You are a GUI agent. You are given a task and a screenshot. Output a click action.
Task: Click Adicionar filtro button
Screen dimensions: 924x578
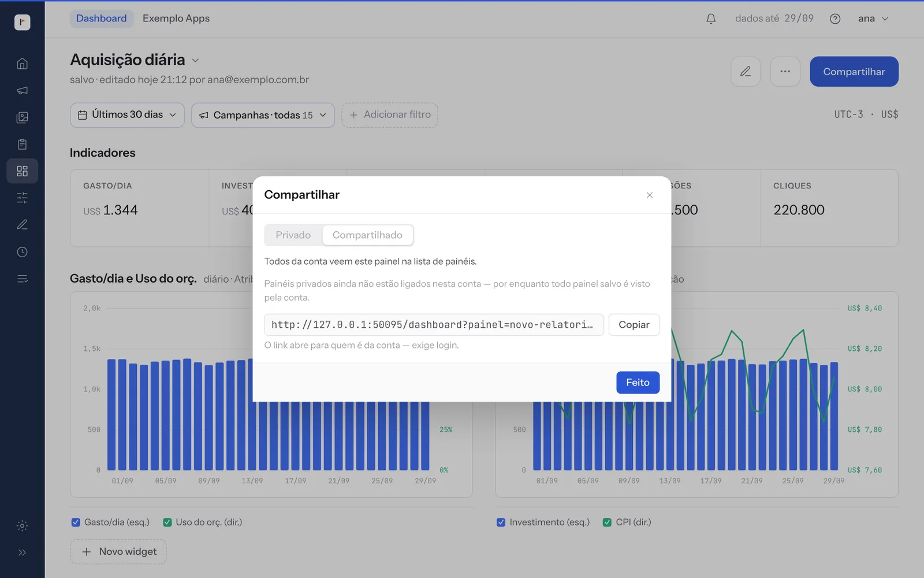click(x=390, y=115)
